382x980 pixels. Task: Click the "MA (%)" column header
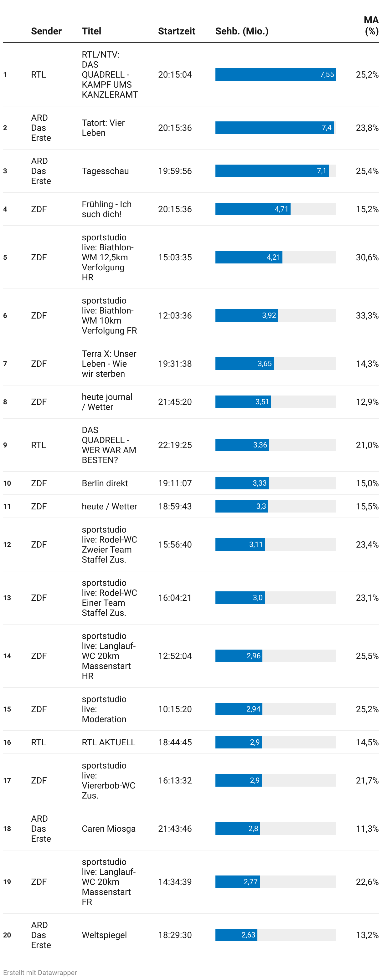[x=371, y=25]
